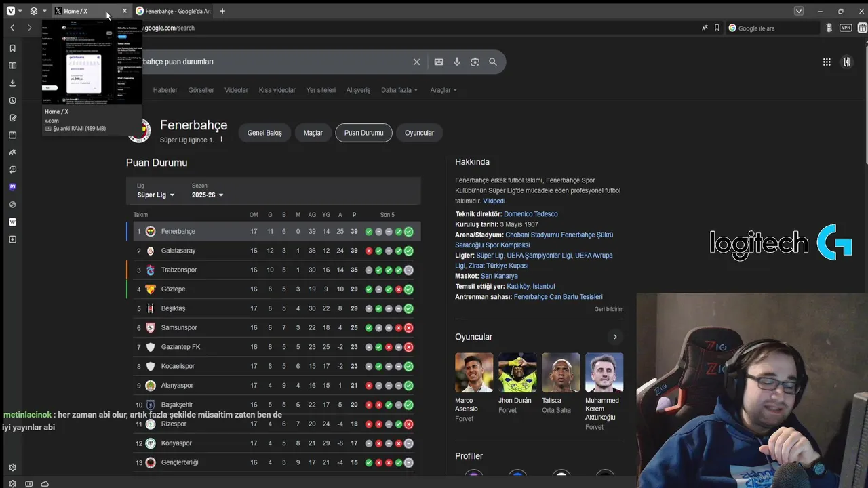The image size is (868, 488).
Task: Open Domenico Tedesco link
Action: (x=531, y=214)
